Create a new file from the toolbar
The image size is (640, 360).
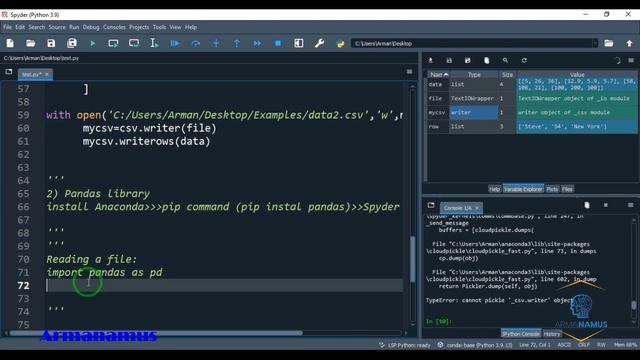[x=10, y=43]
